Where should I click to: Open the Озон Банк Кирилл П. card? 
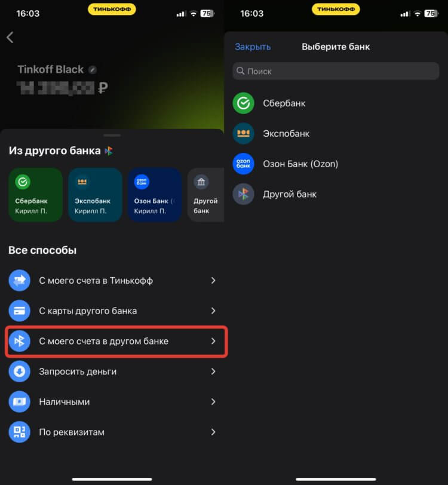[155, 195]
